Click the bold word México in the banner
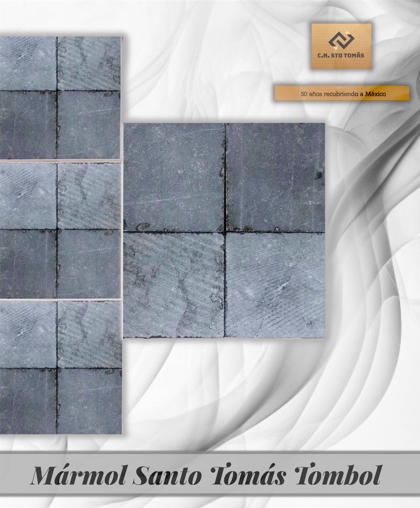This screenshot has height=508, width=420. coord(375,94)
